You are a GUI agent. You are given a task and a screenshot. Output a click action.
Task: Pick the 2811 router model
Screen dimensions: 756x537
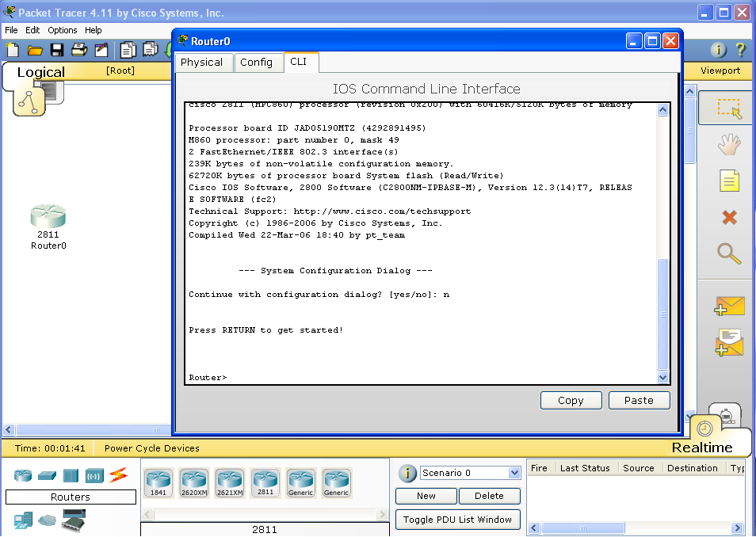[x=265, y=482]
